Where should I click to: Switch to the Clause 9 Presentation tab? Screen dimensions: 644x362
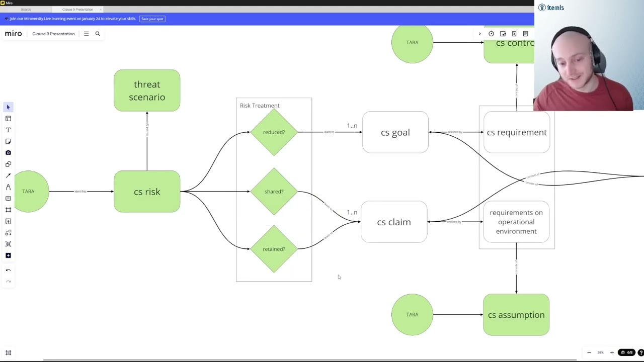click(77, 10)
